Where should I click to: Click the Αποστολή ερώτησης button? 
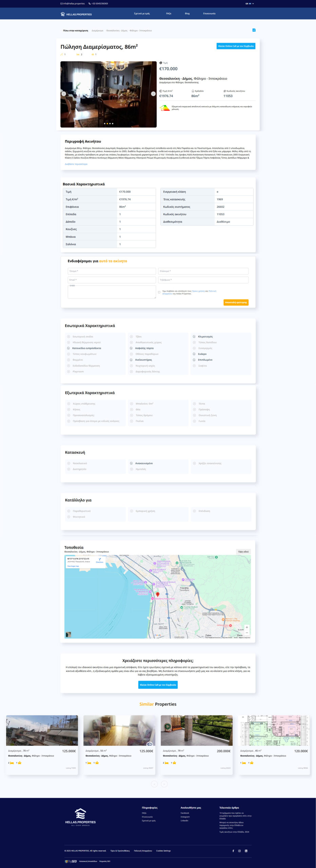pyautogui.click(x=236, y=302)
